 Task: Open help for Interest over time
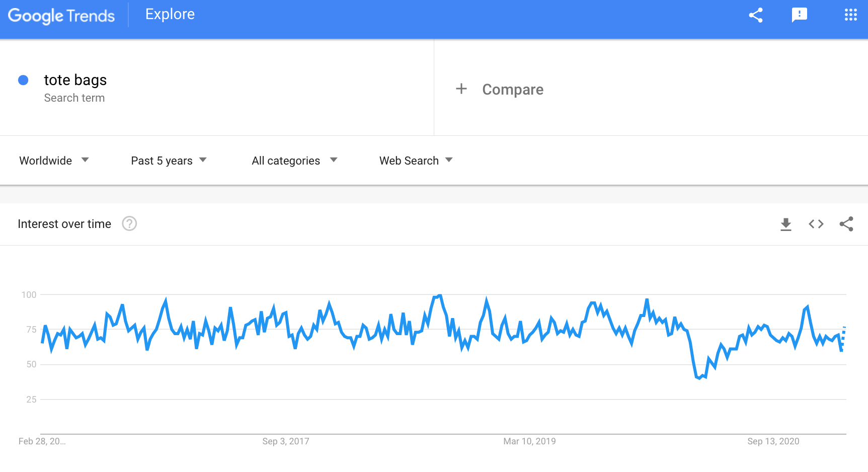click(129, 223)
